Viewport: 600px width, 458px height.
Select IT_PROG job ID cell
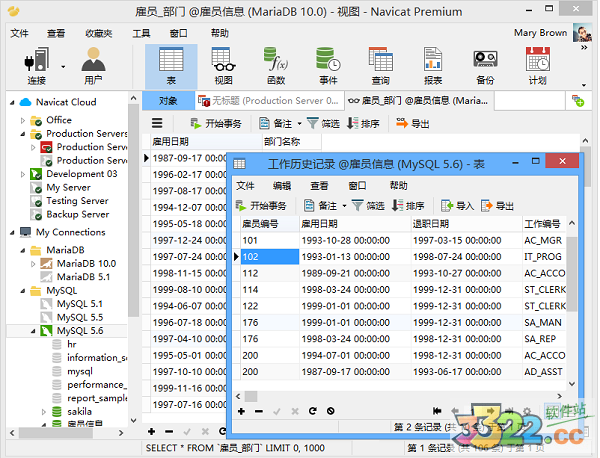coord(544,257)
